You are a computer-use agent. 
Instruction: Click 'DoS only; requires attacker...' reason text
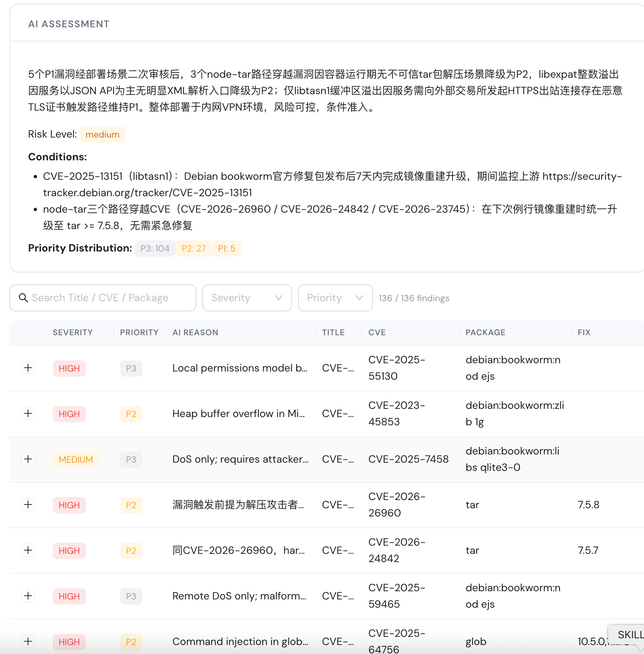click(240, 459)
